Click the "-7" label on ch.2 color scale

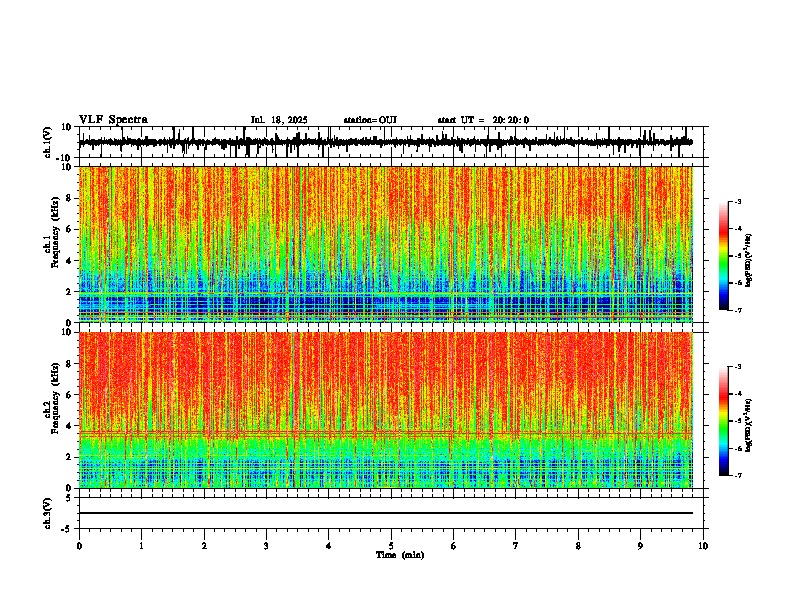point(737,475)
